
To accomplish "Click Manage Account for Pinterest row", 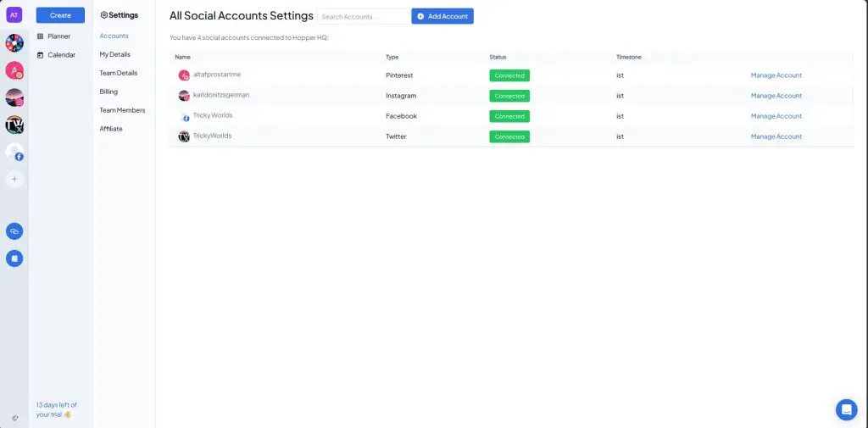I will [776, 75].
